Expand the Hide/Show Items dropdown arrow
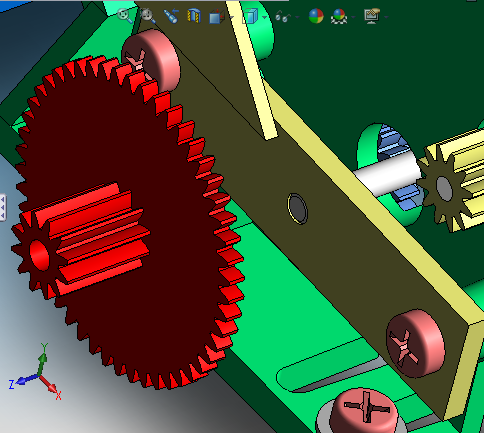 297,17
